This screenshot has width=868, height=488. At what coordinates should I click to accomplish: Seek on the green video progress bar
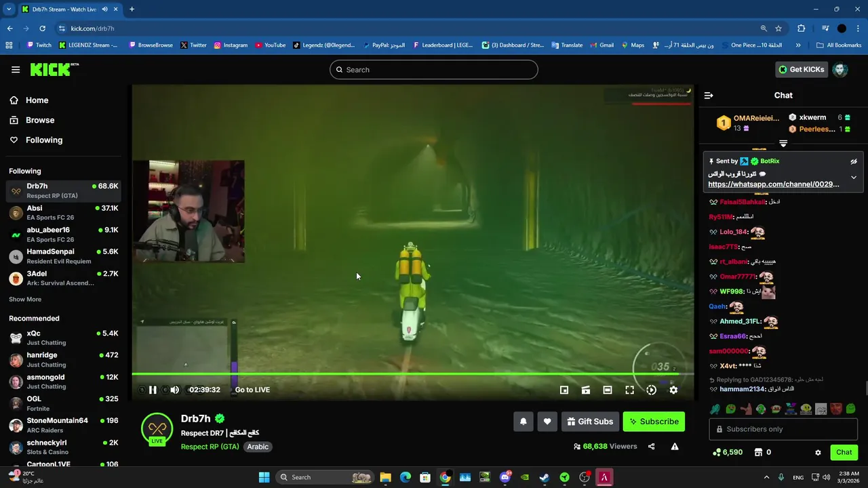(x=412, y=373)
